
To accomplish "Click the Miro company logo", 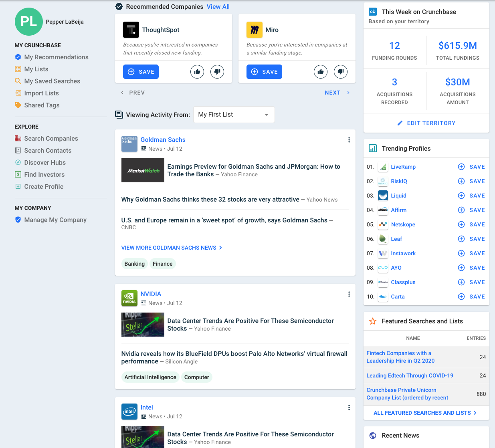I will 255,30.
